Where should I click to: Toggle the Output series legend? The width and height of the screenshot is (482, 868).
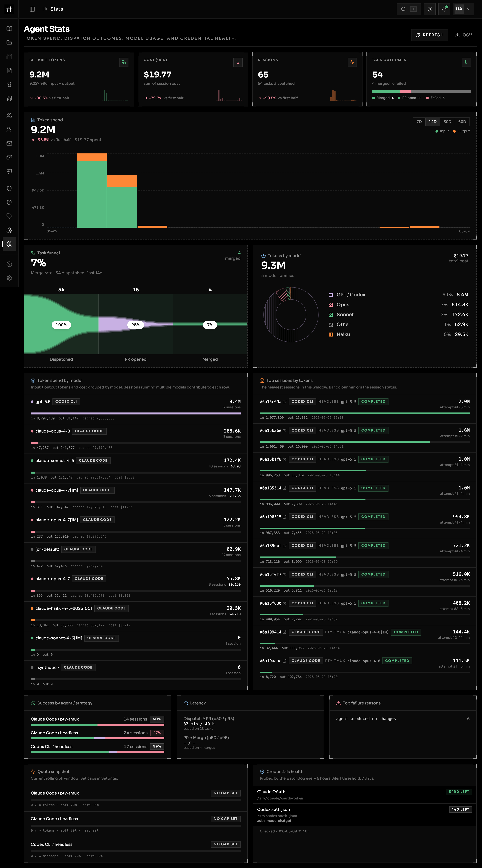click(461, 131)
